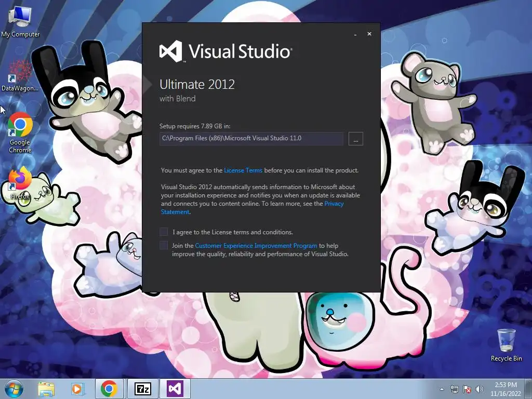
Task: Switch to Chrome in the taskbar
Action: click(109, 389)
